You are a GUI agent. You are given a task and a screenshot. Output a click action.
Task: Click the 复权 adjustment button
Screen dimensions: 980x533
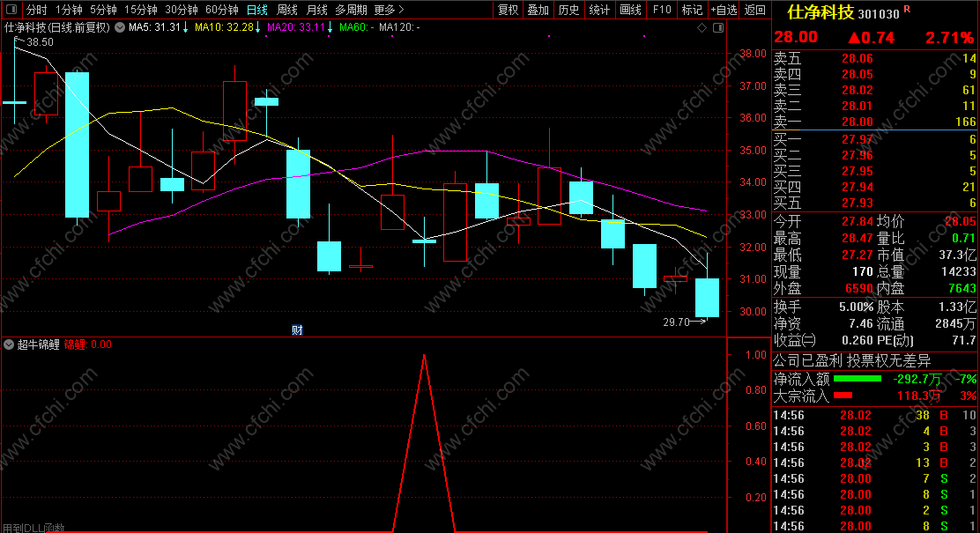[x=509, y=10]
